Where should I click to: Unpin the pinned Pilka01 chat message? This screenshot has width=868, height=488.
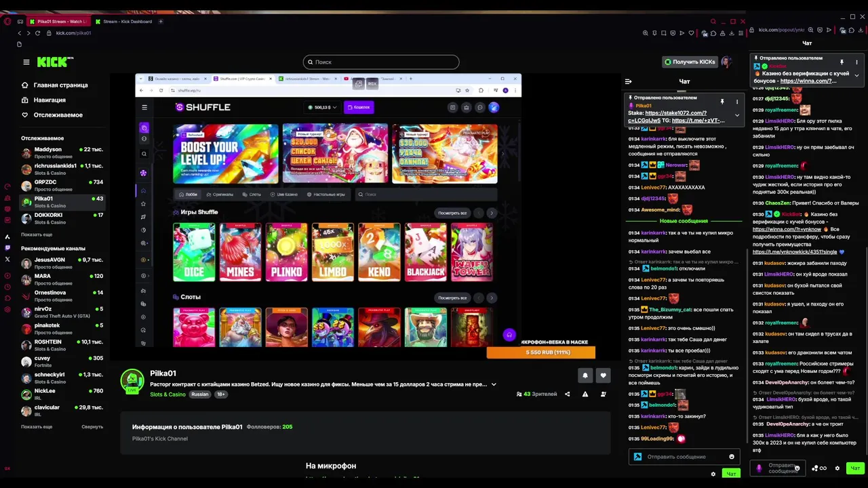click(722, 102)
